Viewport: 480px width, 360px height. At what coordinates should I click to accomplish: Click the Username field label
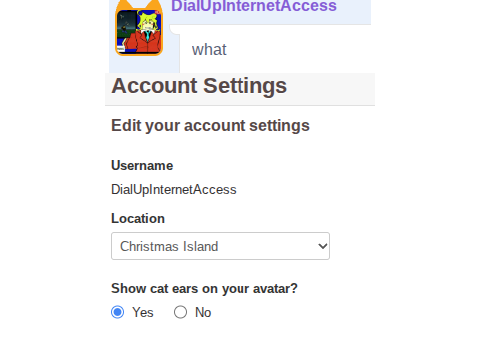click(142, 166)
